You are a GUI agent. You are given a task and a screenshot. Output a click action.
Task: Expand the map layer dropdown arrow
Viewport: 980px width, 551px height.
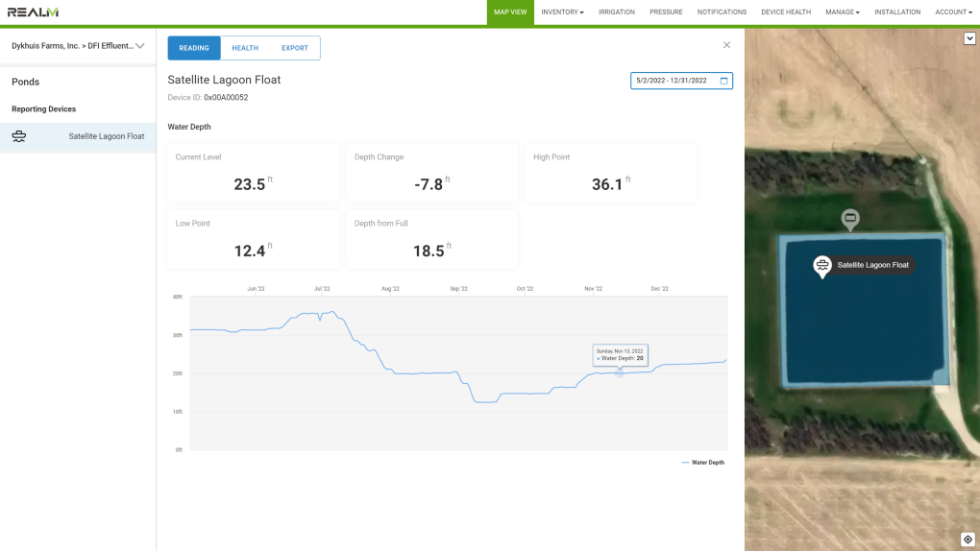point(969,38)
